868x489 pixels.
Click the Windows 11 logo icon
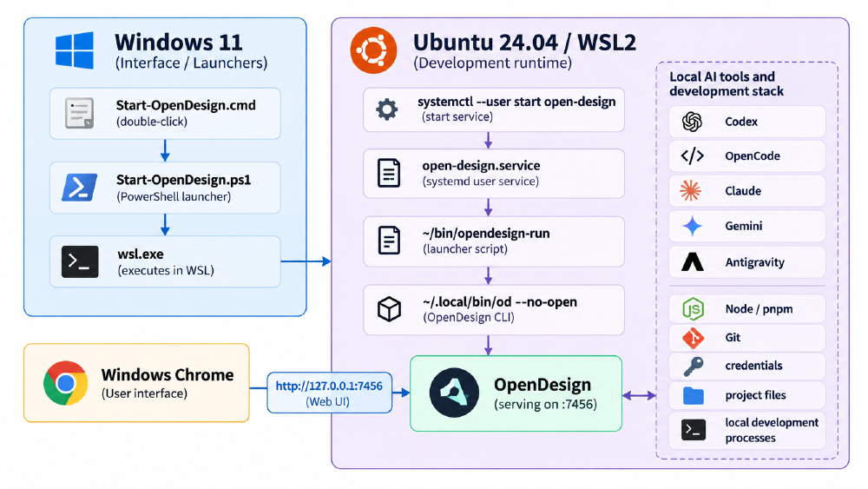pyautogui.click(x=75, y=50)
